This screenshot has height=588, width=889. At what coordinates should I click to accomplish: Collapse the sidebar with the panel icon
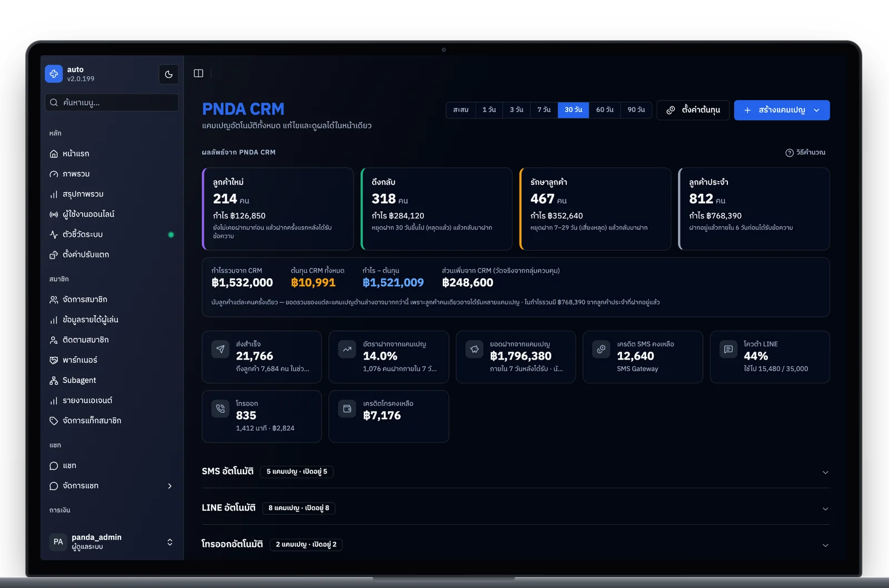point(198,73)
